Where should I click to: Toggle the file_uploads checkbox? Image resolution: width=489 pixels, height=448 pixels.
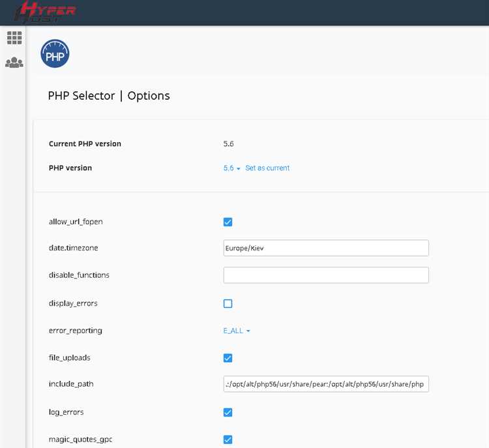tap(228, 358)
